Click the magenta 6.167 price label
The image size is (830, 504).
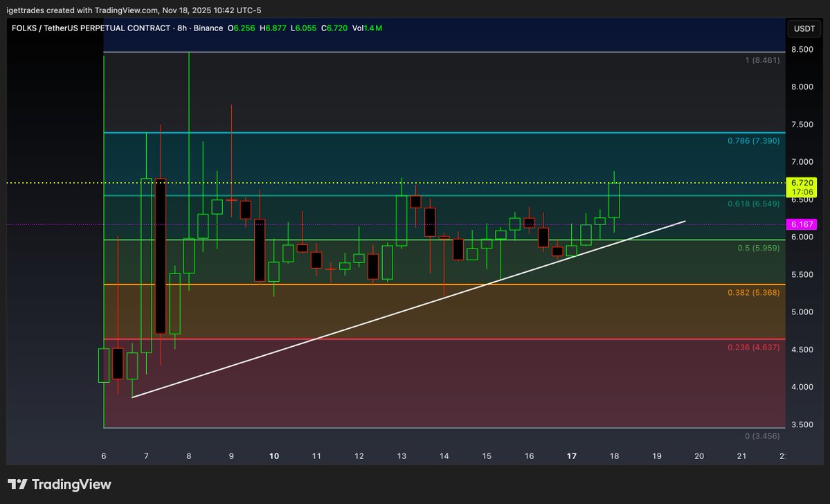point(802,224)
